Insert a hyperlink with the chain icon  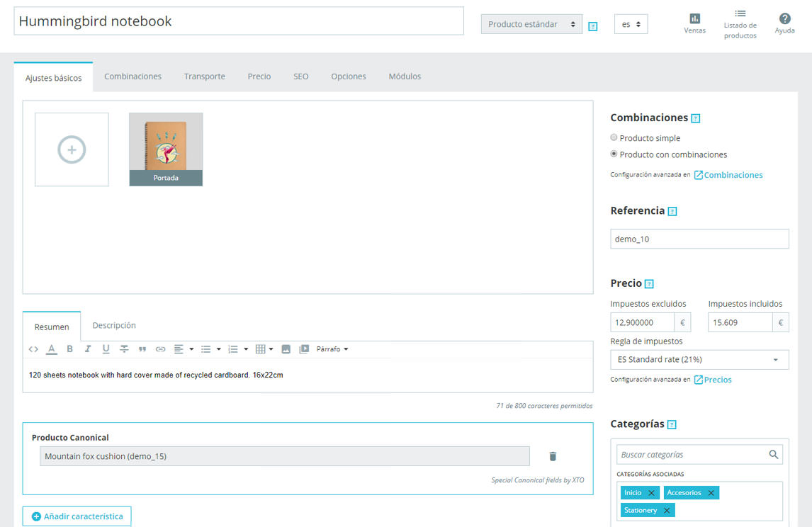tap(160, 348)
